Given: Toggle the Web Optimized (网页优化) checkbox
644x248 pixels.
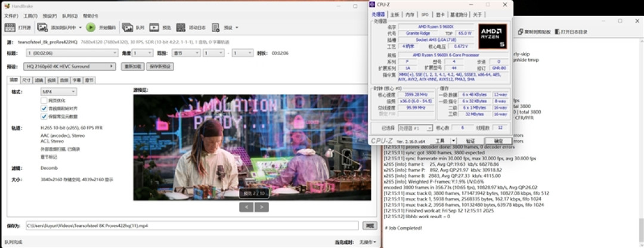Looking at the screenshot, I should [x=44, y=100].
